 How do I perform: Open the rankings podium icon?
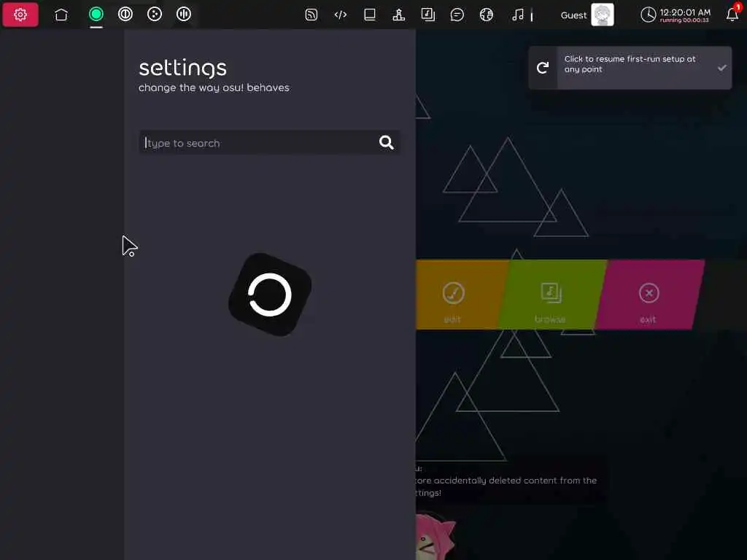tap(399, 15)
